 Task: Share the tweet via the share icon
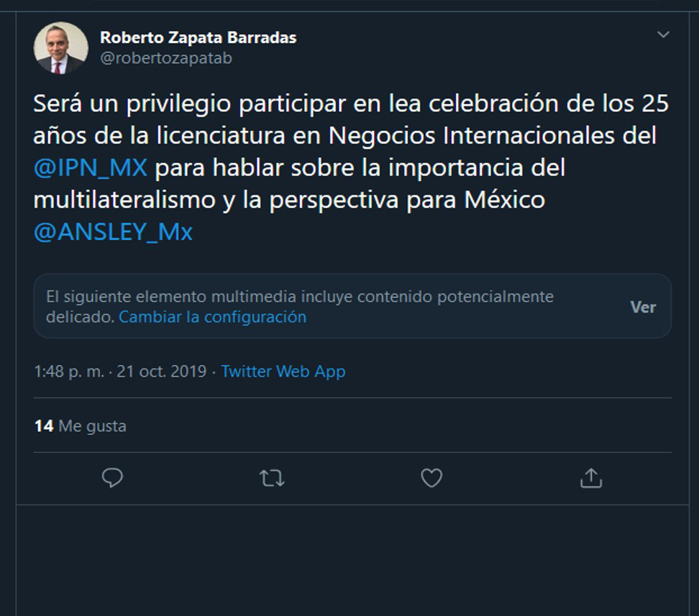coord(590,478)
